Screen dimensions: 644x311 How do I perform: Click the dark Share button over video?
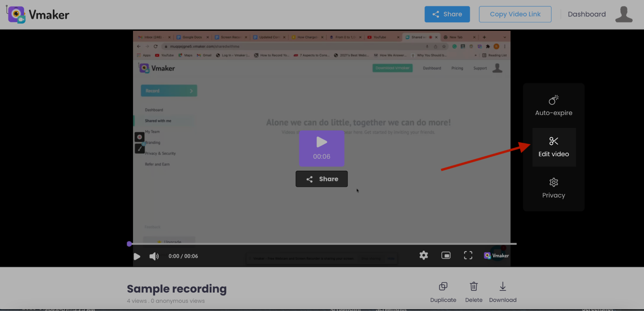pyautogui.click(x=322, y=179)
